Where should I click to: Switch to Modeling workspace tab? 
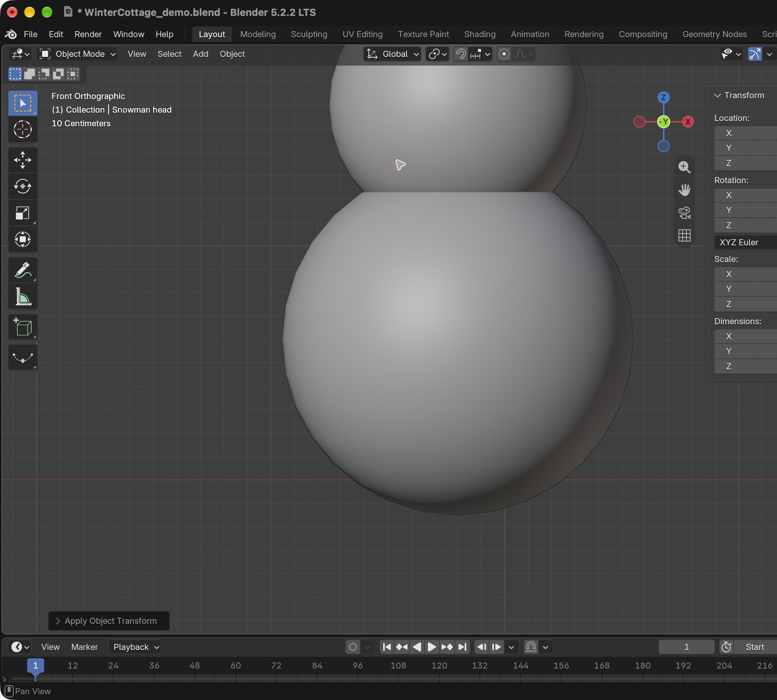(x=258, y=34)
